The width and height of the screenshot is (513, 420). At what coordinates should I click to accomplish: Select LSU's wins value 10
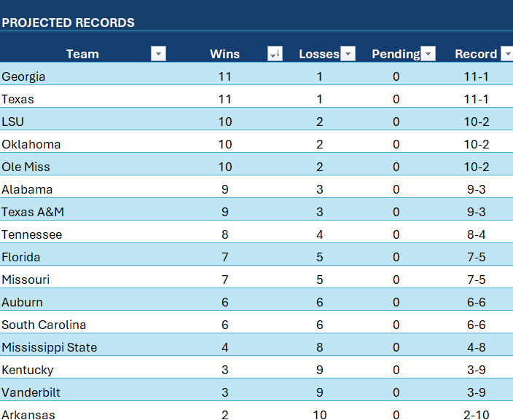point(224,122)
